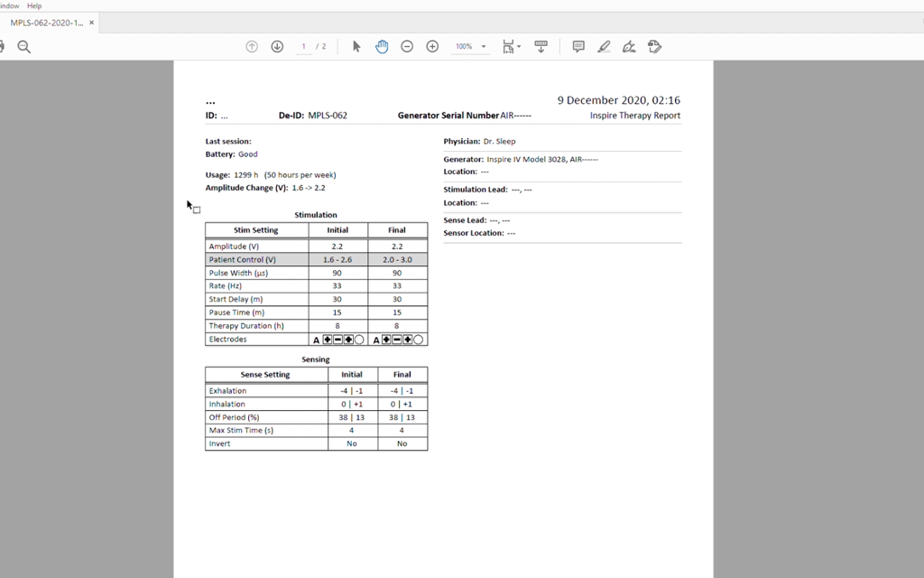
Task: Open the Help menu
Action: [x=34, y=6]
